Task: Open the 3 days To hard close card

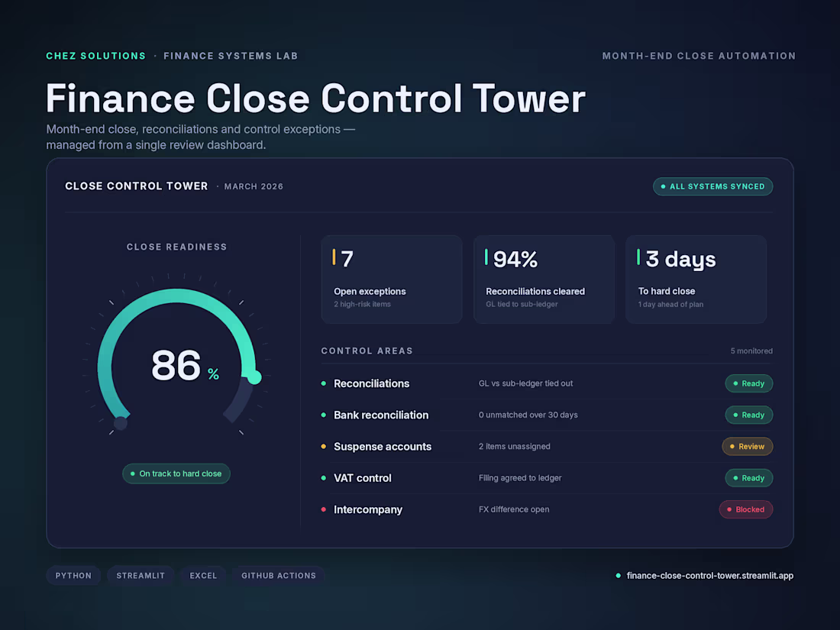Action: pos(696,279)
